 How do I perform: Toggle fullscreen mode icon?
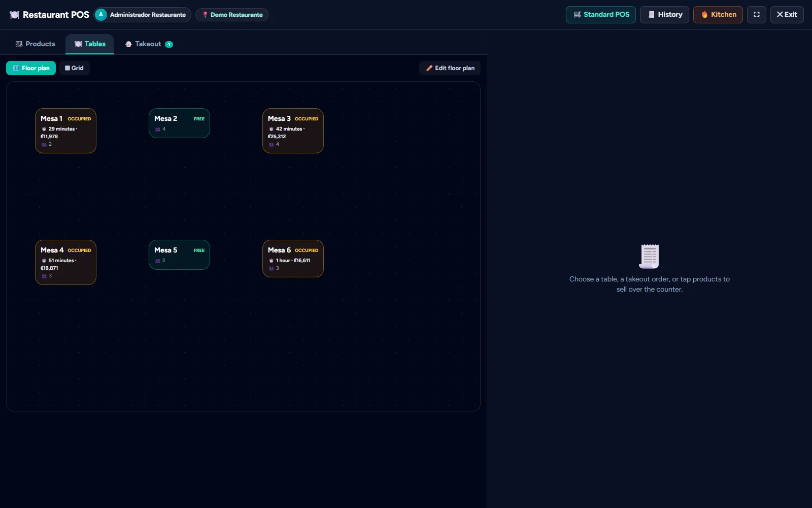756,15
